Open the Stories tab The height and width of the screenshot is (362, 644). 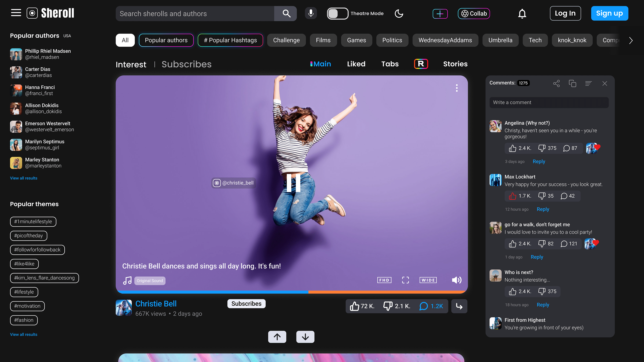455,64
